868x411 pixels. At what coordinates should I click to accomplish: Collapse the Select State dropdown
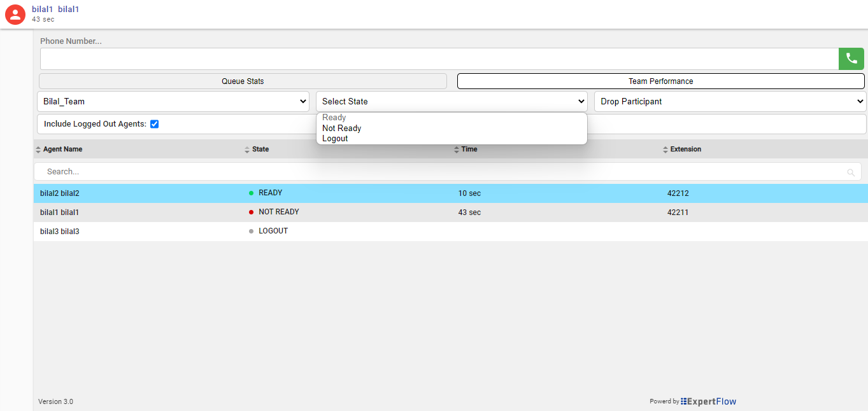point(452,101)
